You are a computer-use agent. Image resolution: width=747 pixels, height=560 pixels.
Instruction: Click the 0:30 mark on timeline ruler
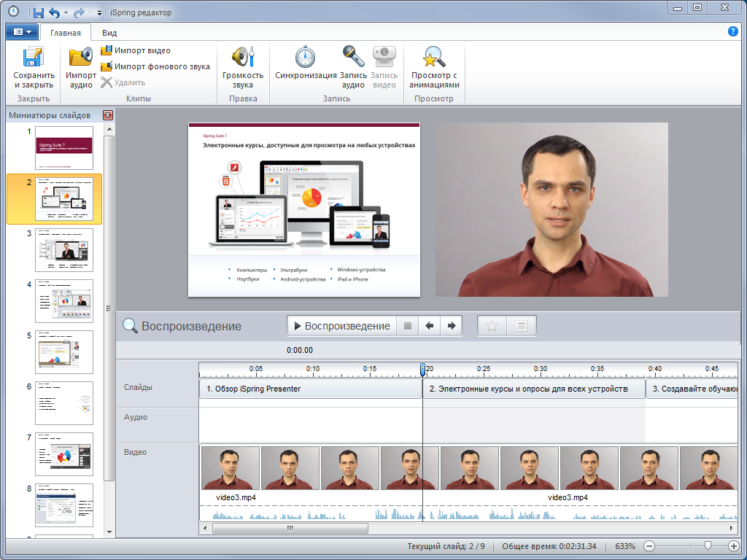(x=541, y=368)
